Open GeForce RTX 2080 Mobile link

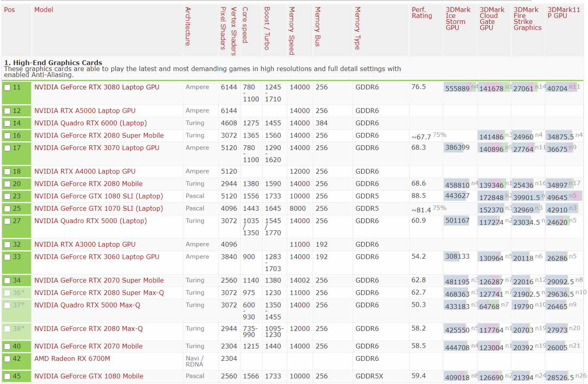(x=88, y=184)
